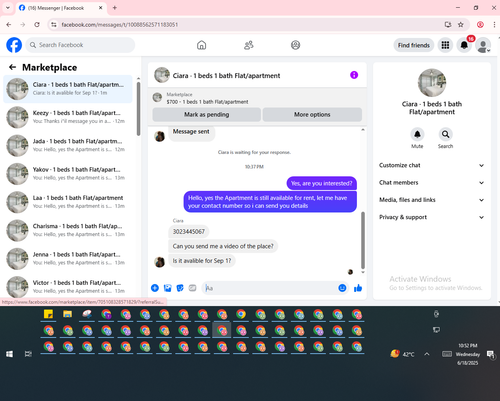Image resolution: width=500 pixels, height=401 pixels.
Task: Open a new browser tab
Action: 115,8
